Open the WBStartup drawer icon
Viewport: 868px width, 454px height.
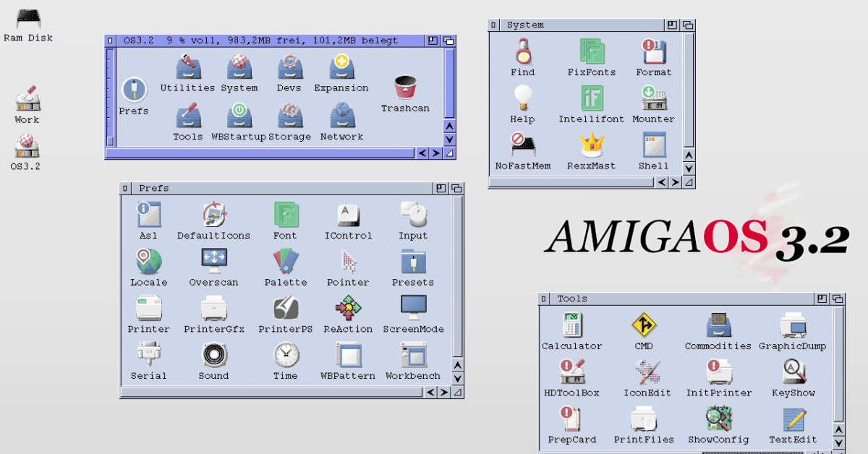tap(239, 116)
